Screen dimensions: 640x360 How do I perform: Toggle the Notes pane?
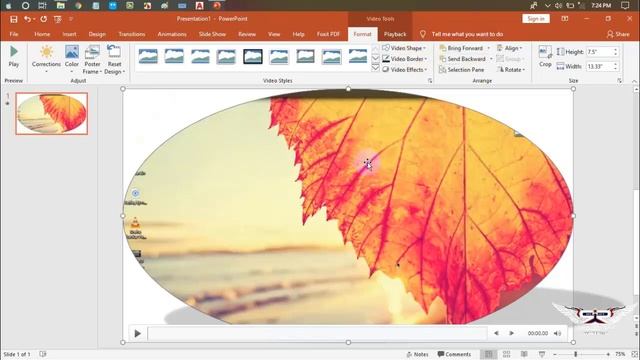pyautogui.click(x=418, y=354)
